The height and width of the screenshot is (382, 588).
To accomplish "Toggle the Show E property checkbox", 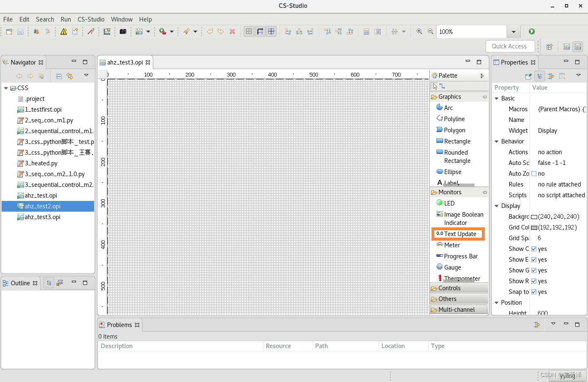I will click(x=534, y=260).
